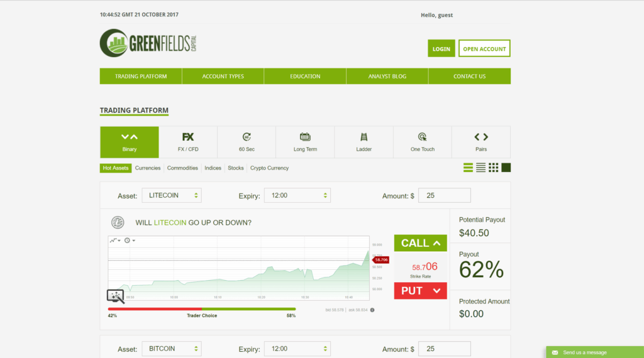Open the LITECOIN asset dropdown
Screen dimensions: 644x358
click(172, 195)
